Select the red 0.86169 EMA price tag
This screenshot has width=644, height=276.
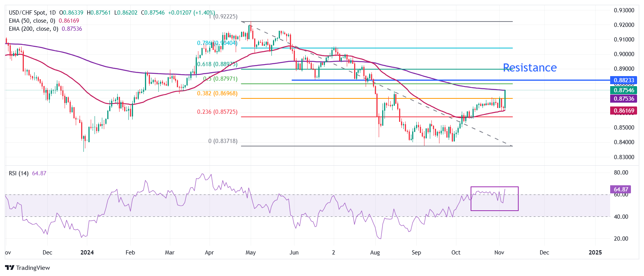click(x=624, y=111)
